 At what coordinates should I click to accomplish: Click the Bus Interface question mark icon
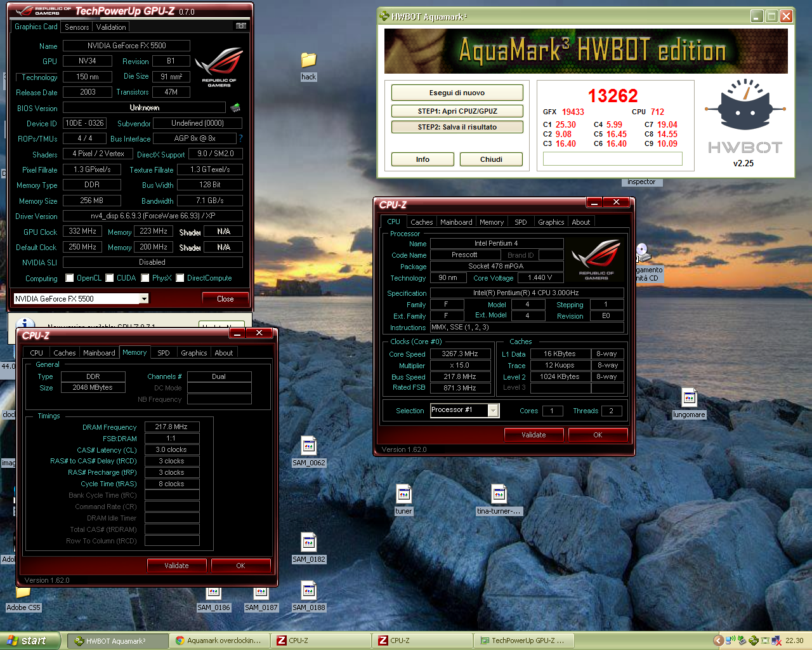[240, 138]
